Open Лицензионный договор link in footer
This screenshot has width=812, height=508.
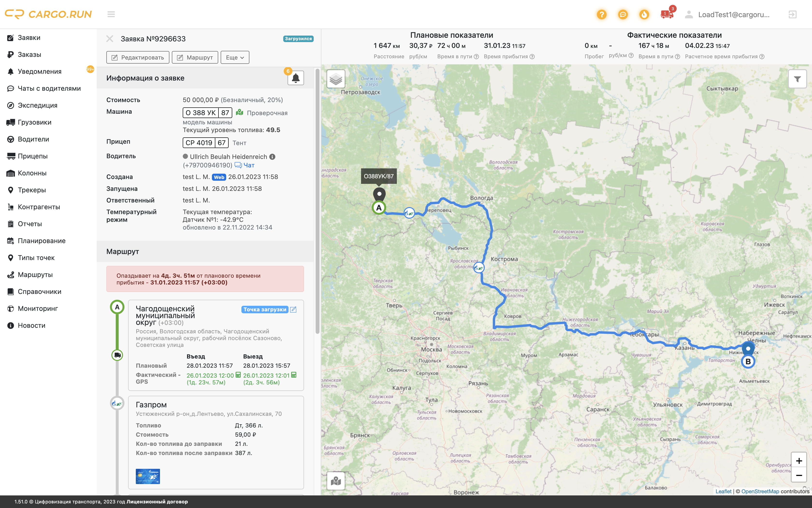tap(157, 502)
